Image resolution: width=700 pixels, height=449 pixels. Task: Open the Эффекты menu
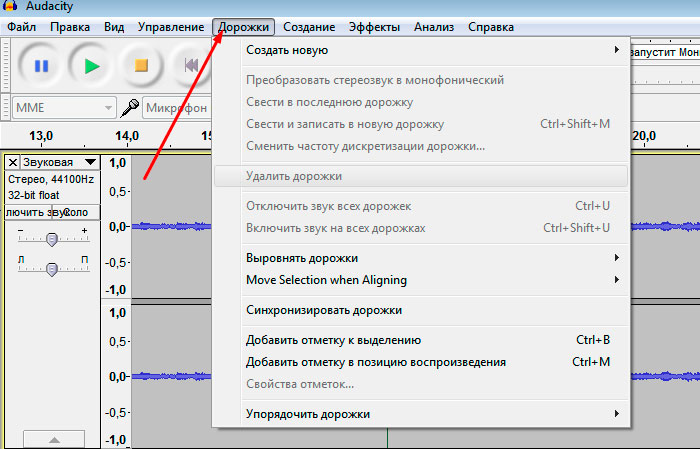tap(374, 27)
